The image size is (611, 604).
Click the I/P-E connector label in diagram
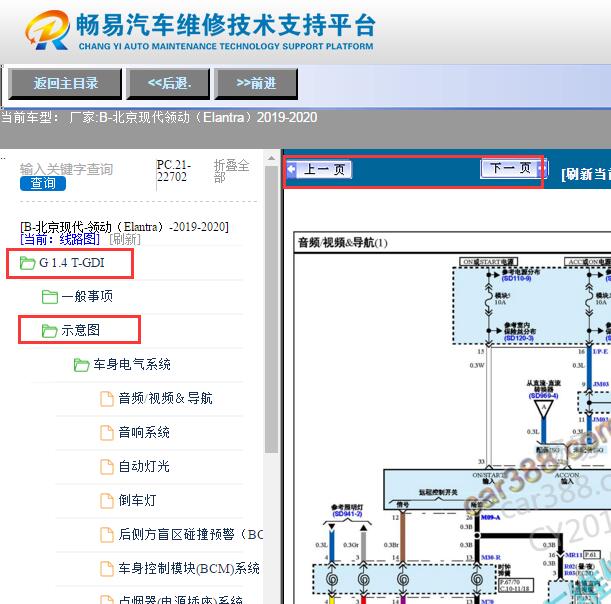pyautogui.click(x=600, y=351)
